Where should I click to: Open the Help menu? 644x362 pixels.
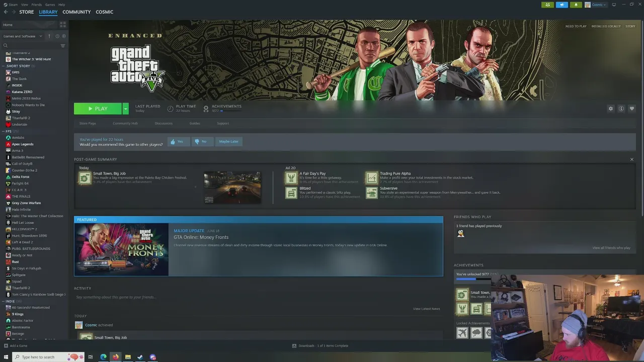pyautogui.click(x=61, y=5)
